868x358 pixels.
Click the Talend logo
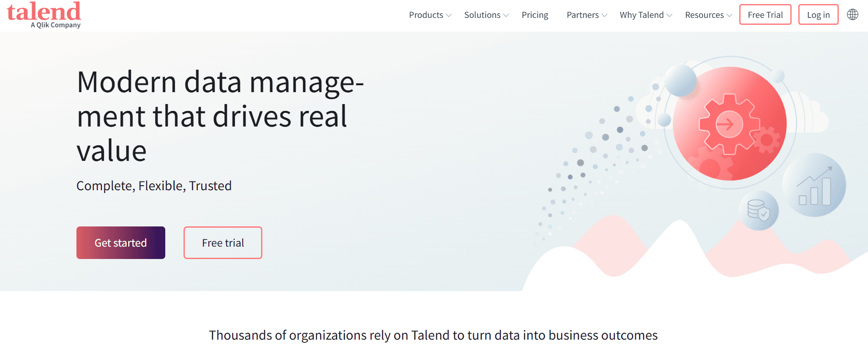44,15
